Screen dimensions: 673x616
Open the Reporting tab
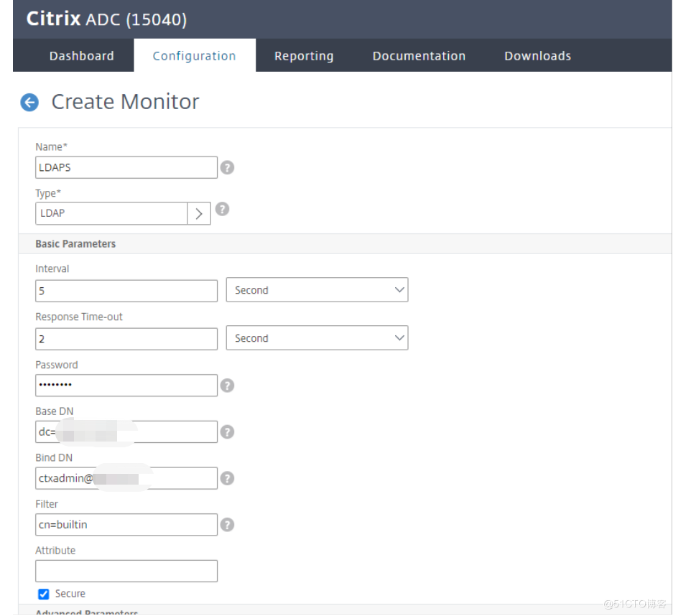tap(304, 56)
